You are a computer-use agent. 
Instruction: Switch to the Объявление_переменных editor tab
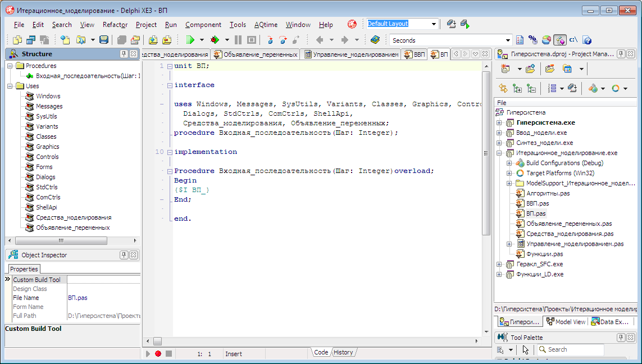256,54
